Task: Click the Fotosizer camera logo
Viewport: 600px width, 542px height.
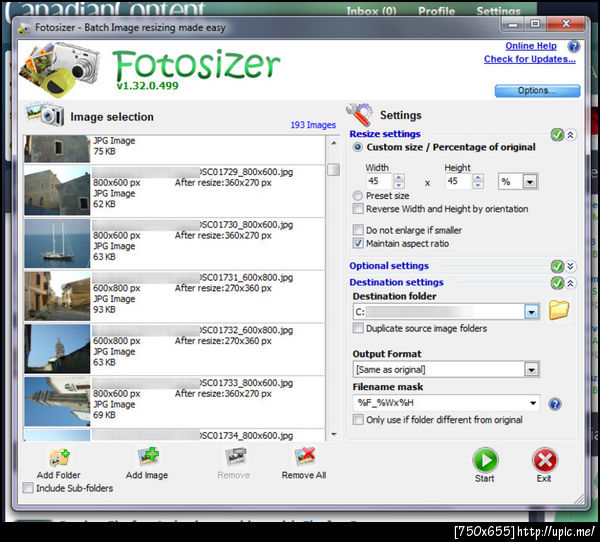Action: (59, 69)
